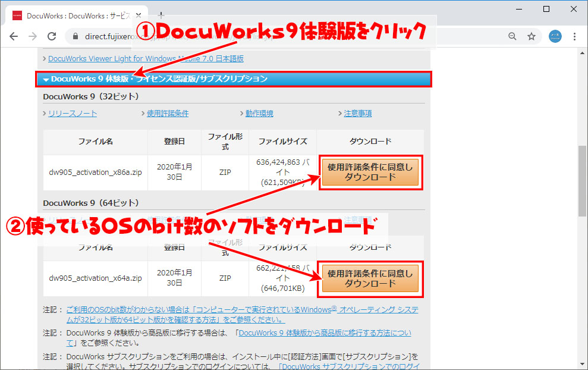This screenshot has width=588, height=370.
Task: Click the DocuWorks 9（64ビット）heading
Action: pos(91,203)
